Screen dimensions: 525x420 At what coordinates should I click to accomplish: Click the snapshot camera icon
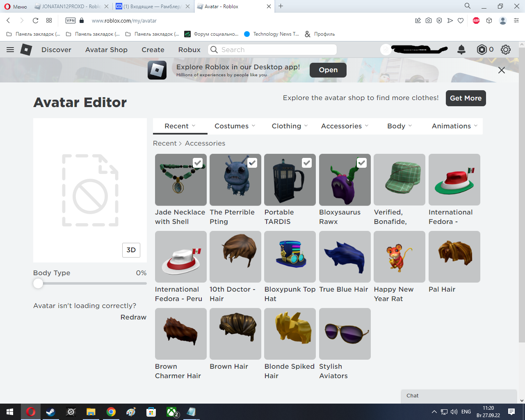tap(429, 21)
